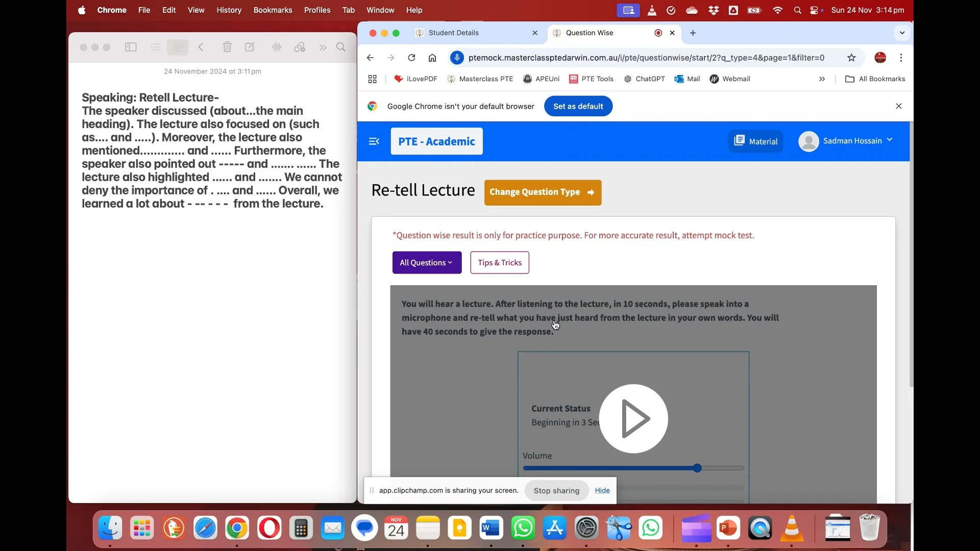This screenshot has height=551, width=980.
Task: Bookmark the current page with the star icon
Action: pos(851,58)
